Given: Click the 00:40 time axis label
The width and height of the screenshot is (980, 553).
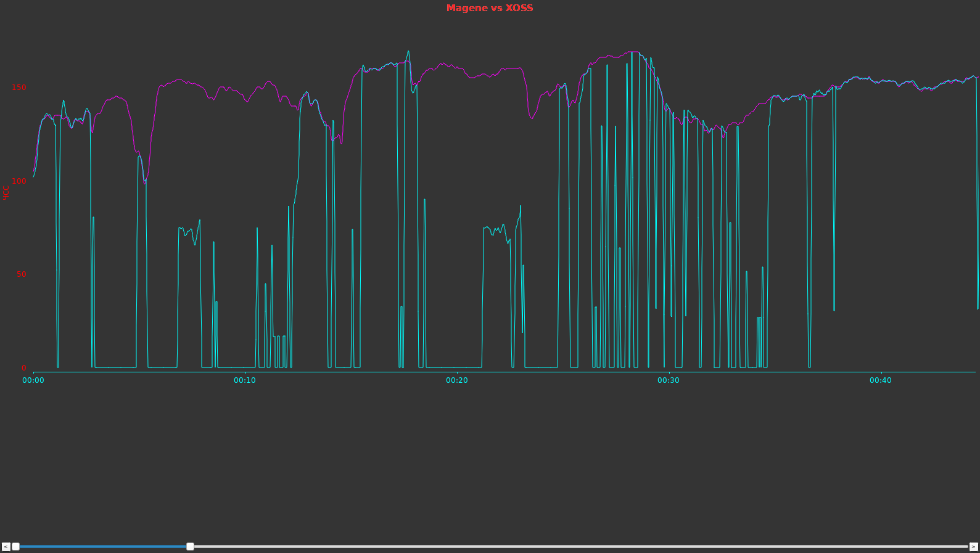Looking at the screenshot, I should click(881, 380).
